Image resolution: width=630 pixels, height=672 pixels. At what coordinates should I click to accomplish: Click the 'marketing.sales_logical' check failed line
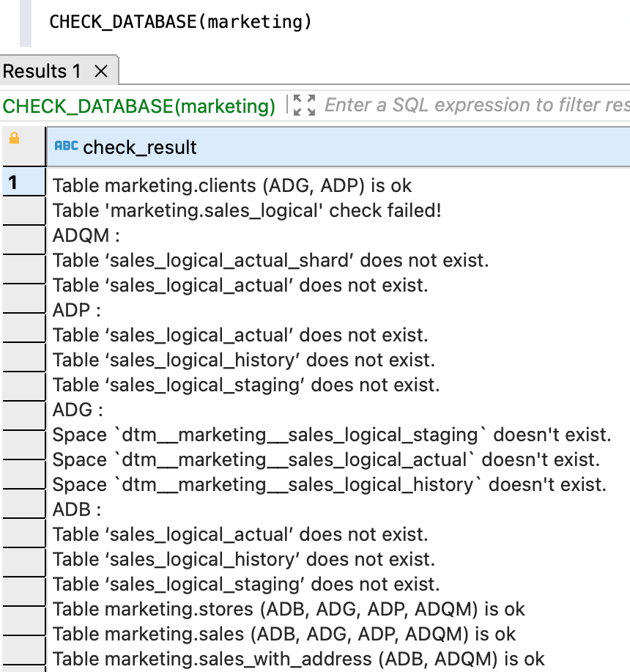(x=247, y=211)
